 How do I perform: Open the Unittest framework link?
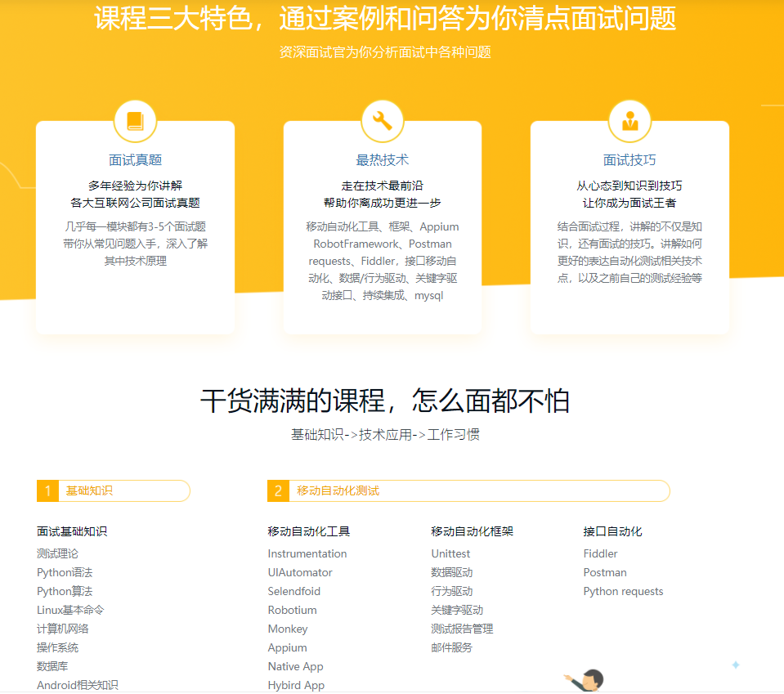click(450, 553)
